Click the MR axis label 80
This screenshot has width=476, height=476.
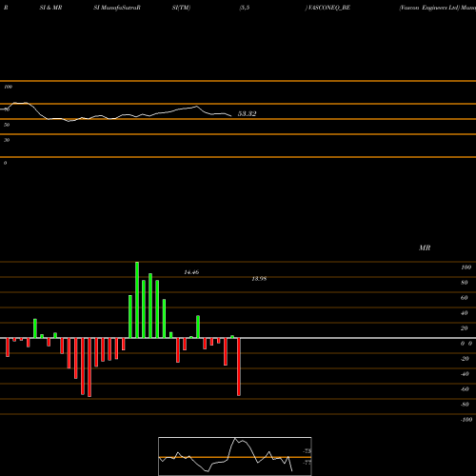[465, 283]
